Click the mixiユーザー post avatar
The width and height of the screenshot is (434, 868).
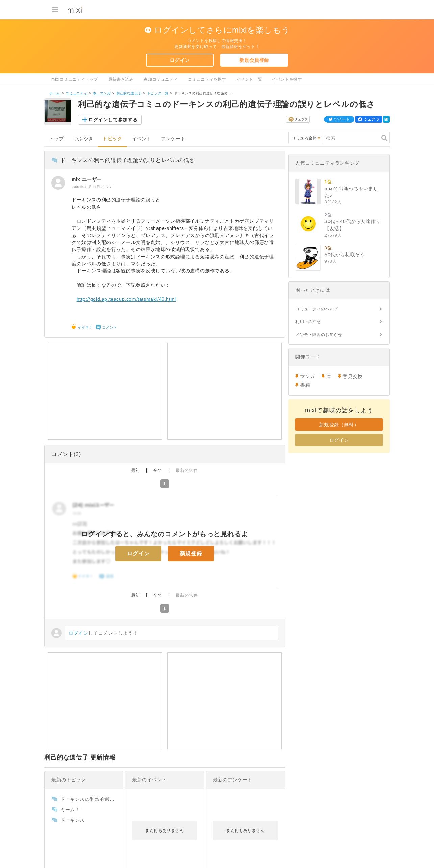point(58,183)
